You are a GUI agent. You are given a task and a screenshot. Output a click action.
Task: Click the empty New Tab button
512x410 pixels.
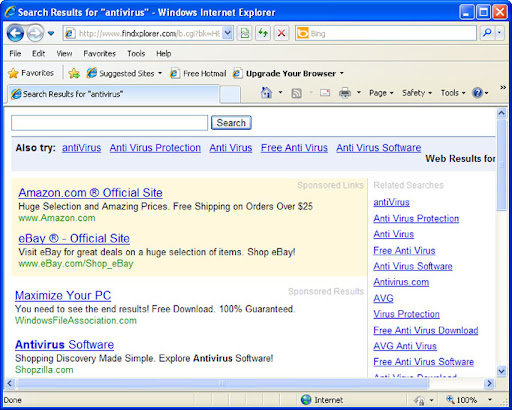(x=230, y=94)
